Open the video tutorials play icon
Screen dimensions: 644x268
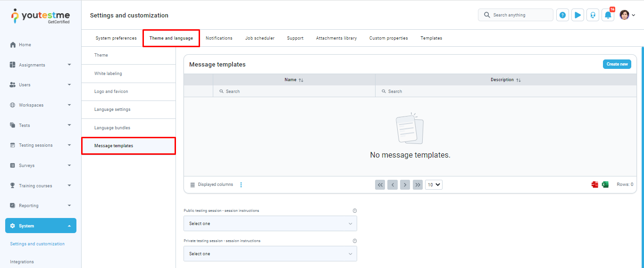(577, 15)
